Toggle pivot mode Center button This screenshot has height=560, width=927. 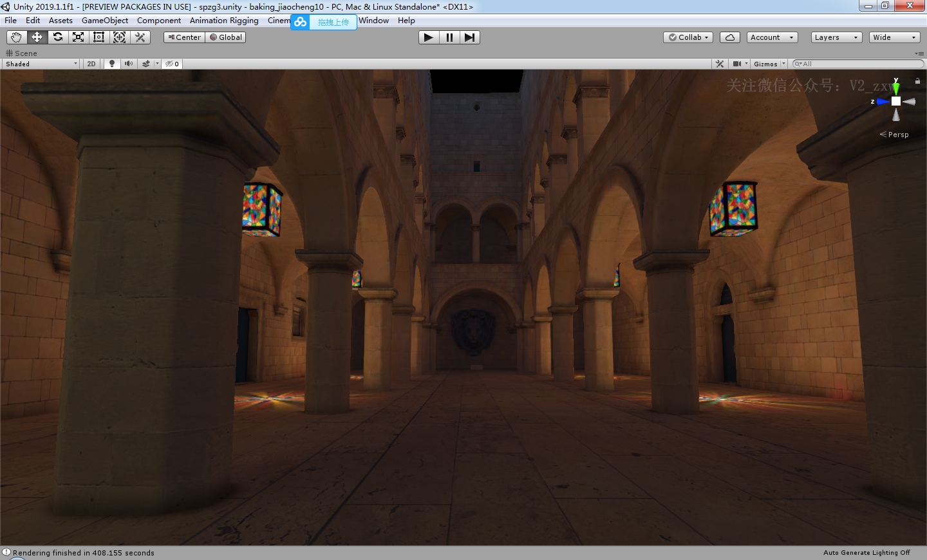(x=184, y=37)
